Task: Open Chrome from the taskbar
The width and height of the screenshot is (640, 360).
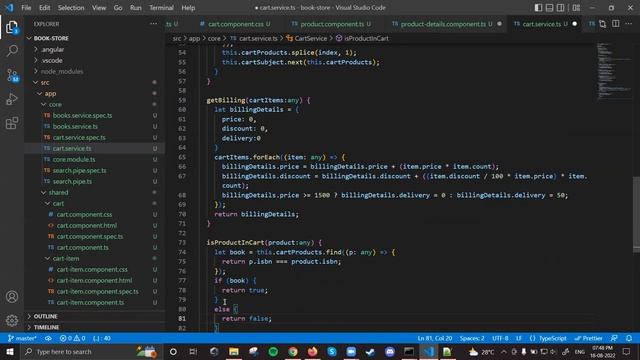Action: (x=293, y=352)
